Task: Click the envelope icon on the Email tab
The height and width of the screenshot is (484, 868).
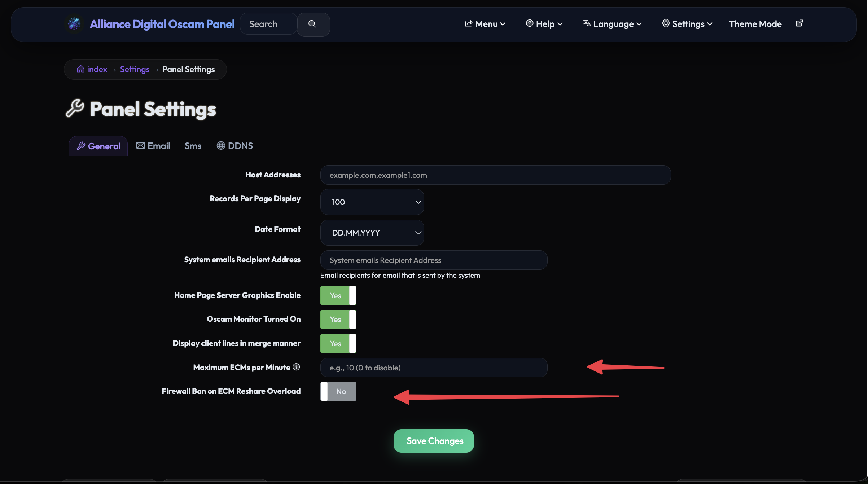Action: point(140,145)
